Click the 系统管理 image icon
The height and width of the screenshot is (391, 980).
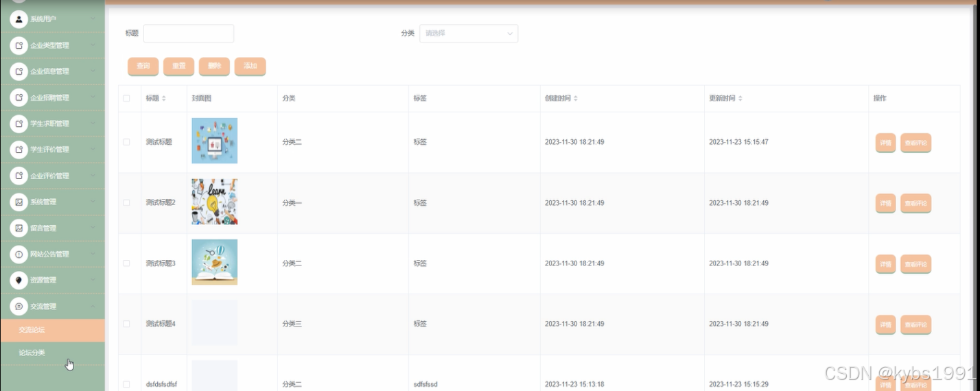pos(19,202)
